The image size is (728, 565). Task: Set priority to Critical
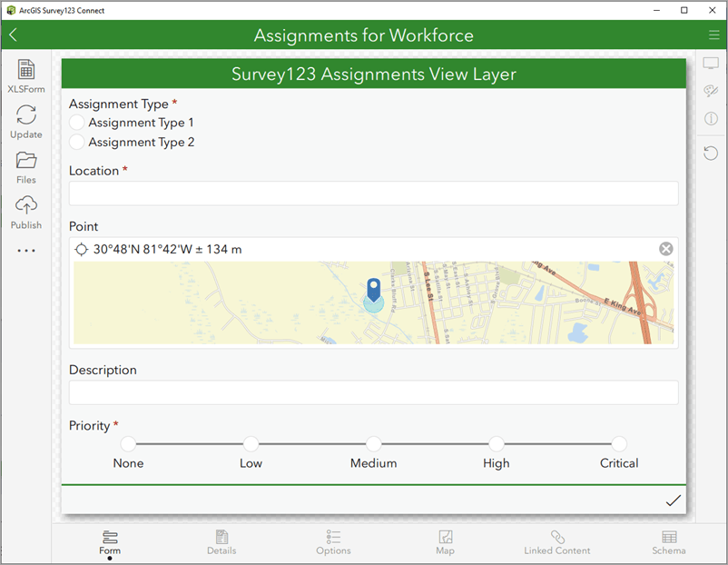coord(619,444)
